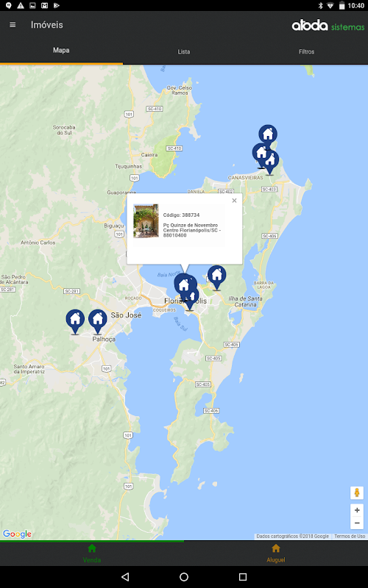
Task: Tap the northernmost house marker above Canasvieiras
Action: pyautogui.click(x=268, y=135)
